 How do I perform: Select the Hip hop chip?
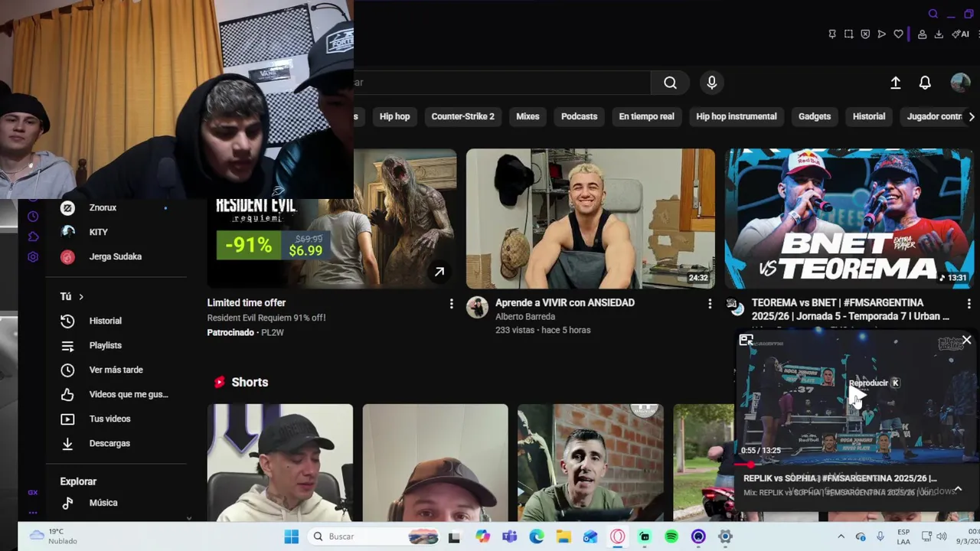[394, 116]
